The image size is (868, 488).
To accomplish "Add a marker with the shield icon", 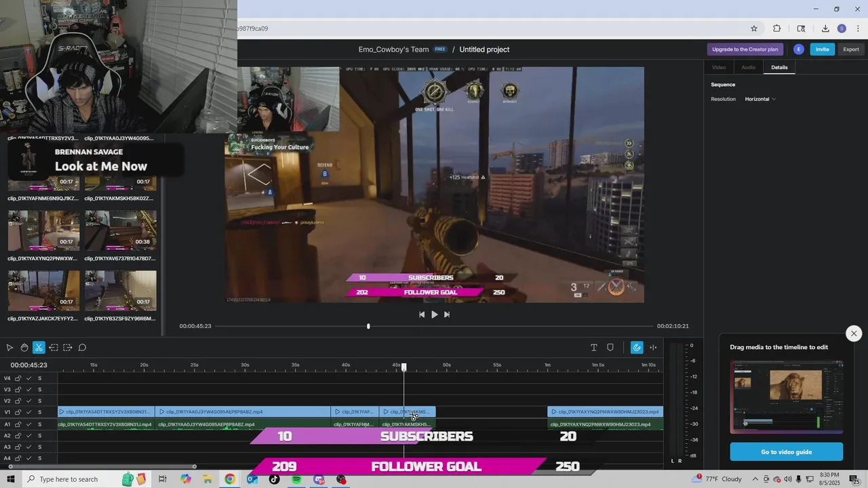I will pos(610,348).
